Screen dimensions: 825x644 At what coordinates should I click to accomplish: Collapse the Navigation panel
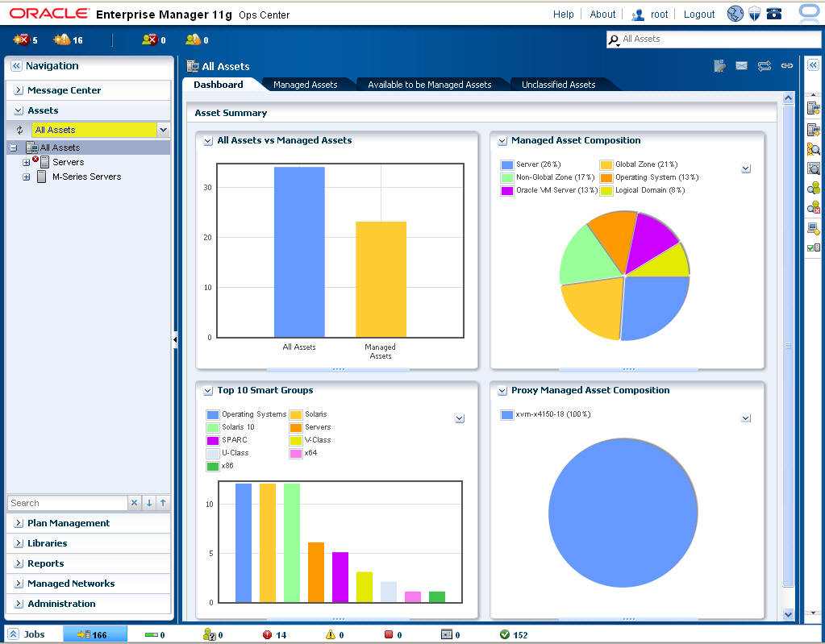16,66
